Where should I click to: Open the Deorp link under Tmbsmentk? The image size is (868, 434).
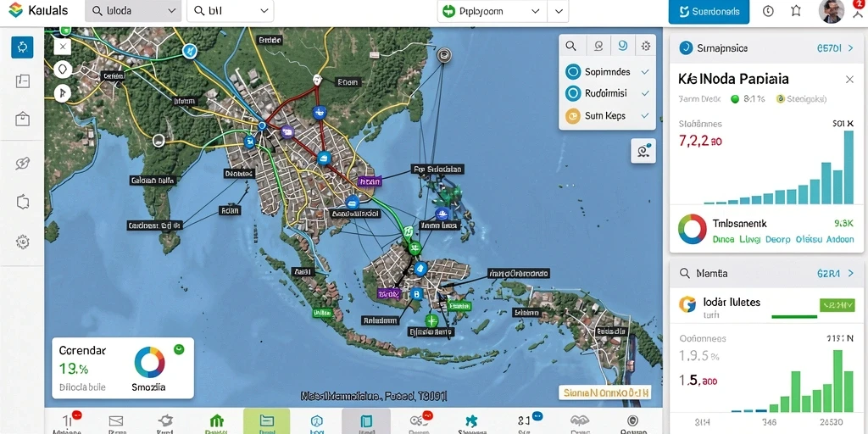point(778,240)
